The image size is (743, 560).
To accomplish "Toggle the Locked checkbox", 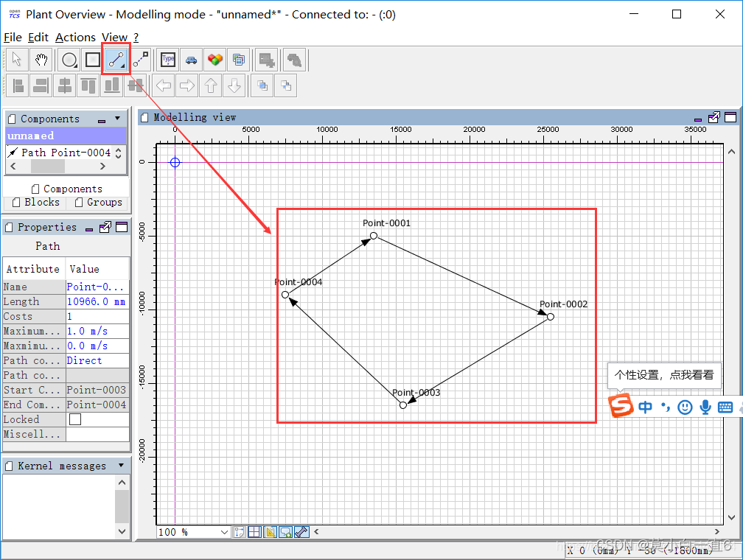I will 75,419.
